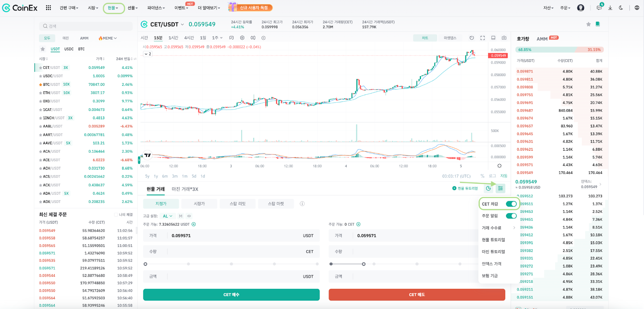This screenshot has height=309, width=644.
Task: Click the green CET 매수 button
Action: (231, 294)
